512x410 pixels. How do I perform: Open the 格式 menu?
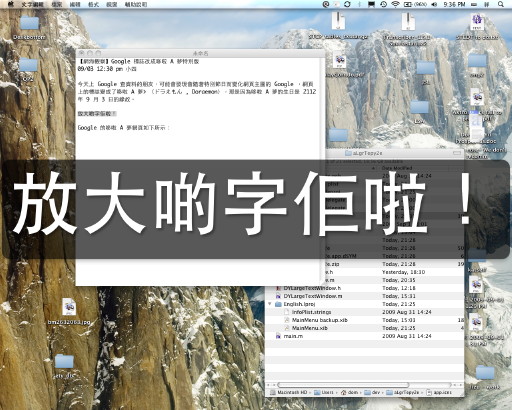pos(93,4)
